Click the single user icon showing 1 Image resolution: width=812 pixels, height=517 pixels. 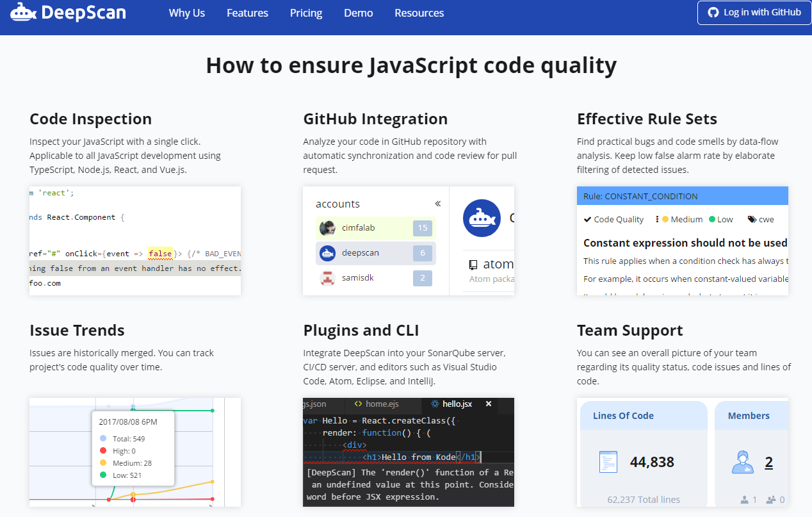[745, 500]
